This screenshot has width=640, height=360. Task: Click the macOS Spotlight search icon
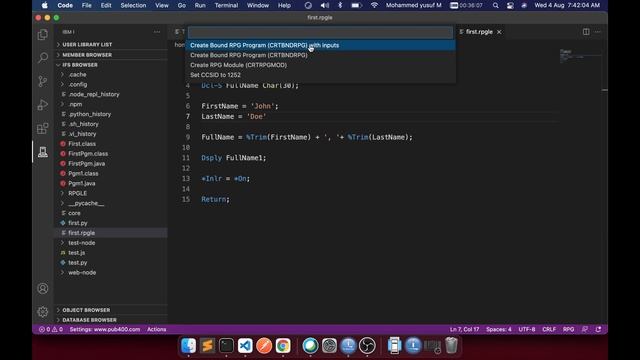496,5
